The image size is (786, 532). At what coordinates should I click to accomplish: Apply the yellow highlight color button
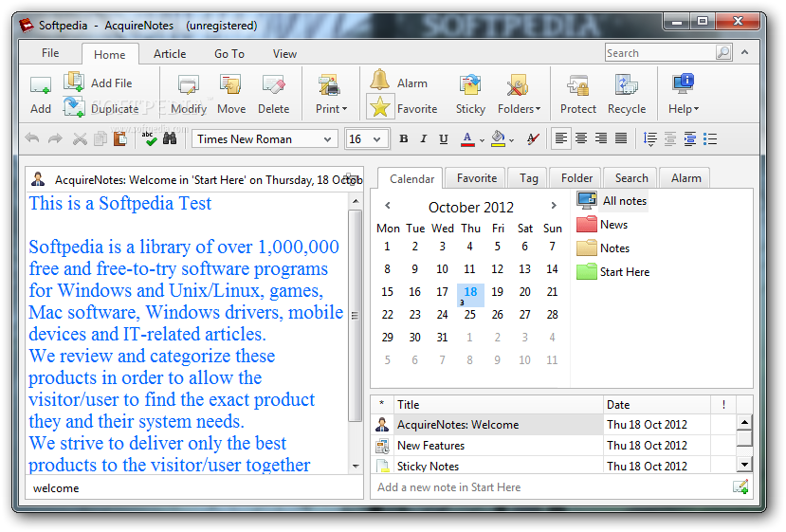pos(498,138)
